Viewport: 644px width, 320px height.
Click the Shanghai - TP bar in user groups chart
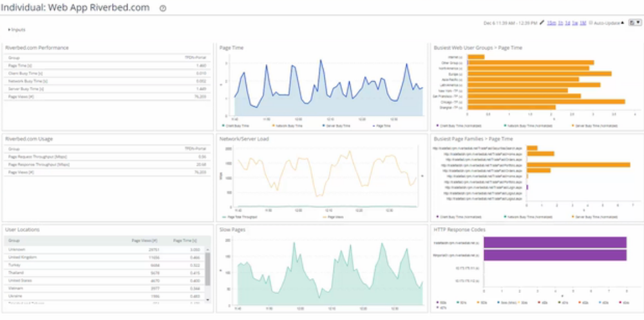(x=511, y=108)
